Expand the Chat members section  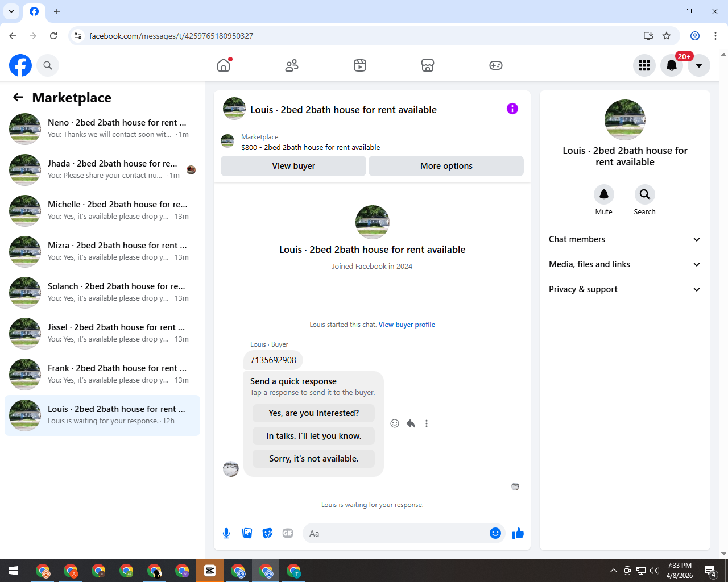pyautogui.click(x=624, y=239)
